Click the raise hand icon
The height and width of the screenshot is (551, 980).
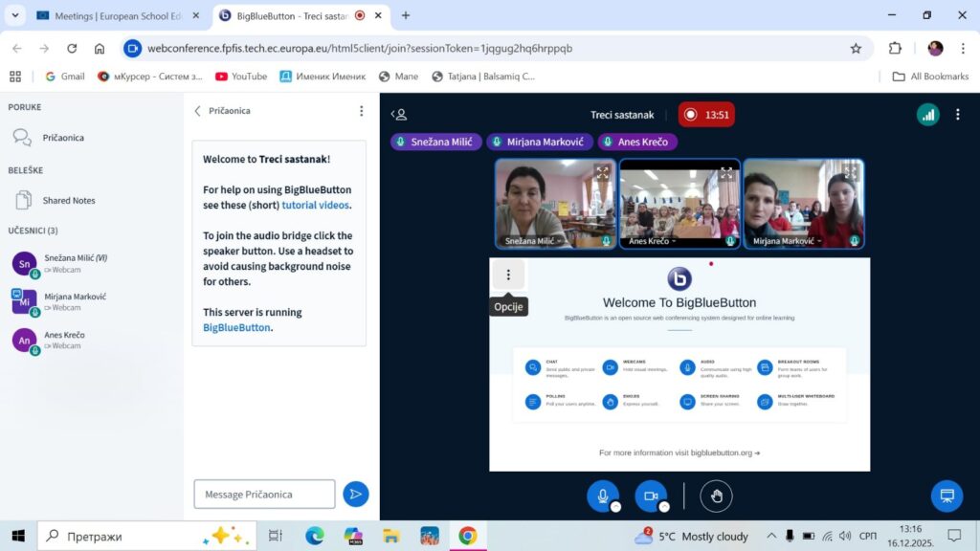pyautogui.click(x=715, y=496)
